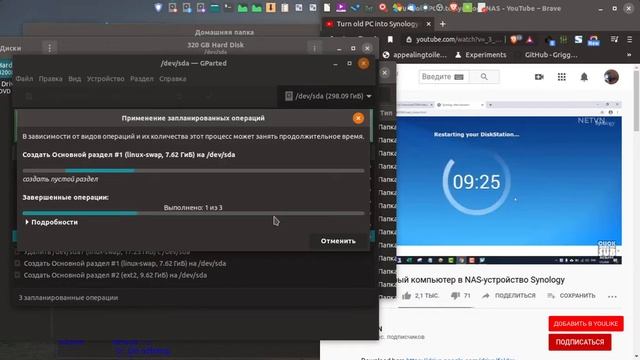
Task: Open the S extension icon in Brave toolbar
Action: click(578, 40)
